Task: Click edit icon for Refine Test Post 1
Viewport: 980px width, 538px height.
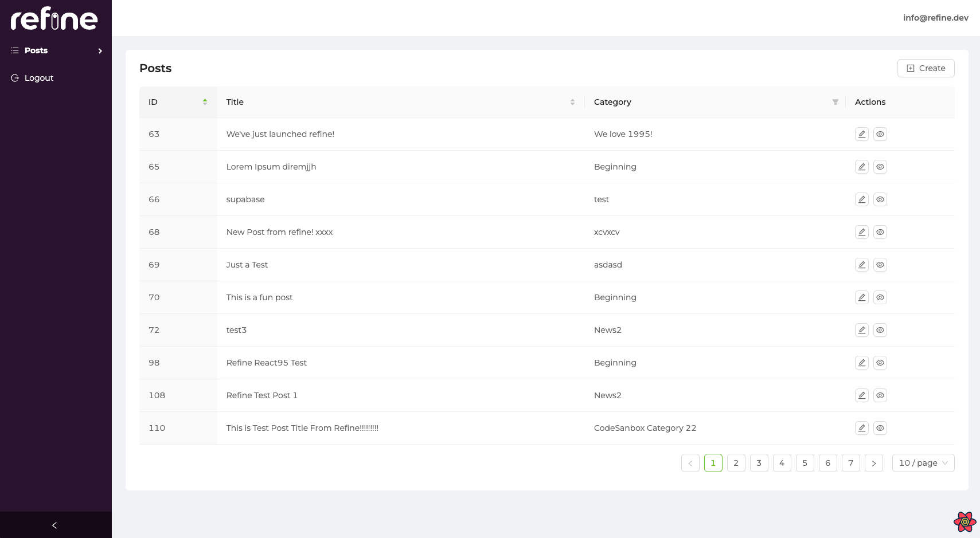Action: [x=861, y=395]
